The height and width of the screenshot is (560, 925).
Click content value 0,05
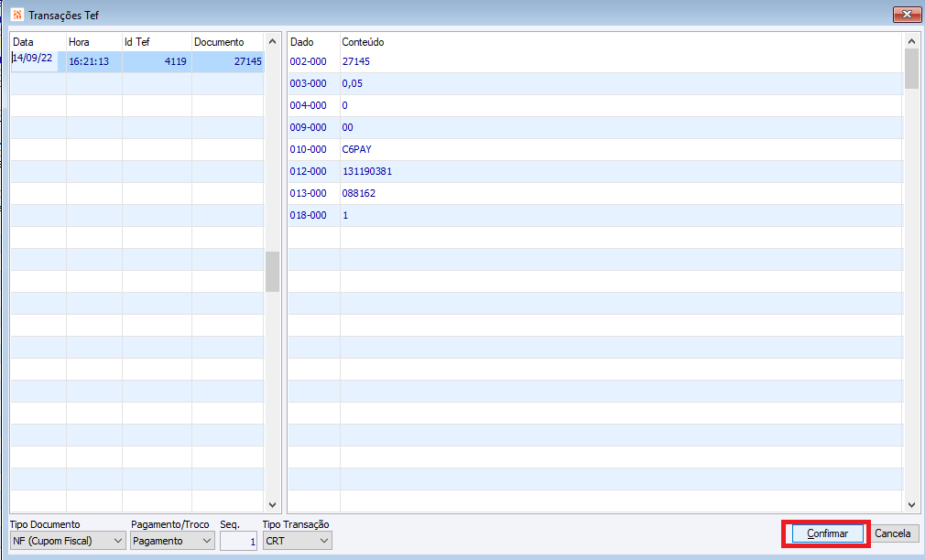pos(353,83)
